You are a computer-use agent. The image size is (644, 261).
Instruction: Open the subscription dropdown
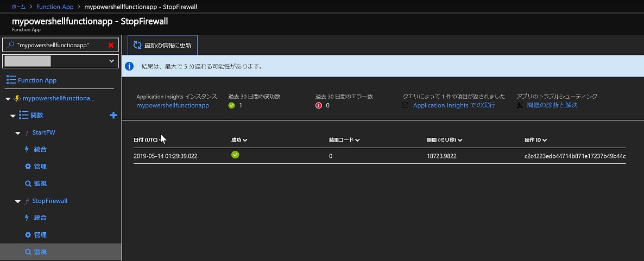pyautogui.click(x=61, y=61)
